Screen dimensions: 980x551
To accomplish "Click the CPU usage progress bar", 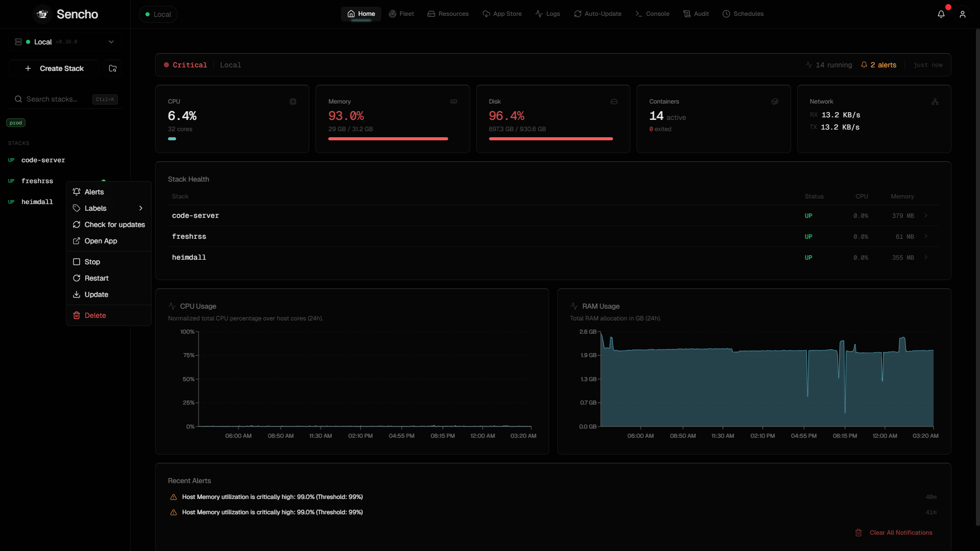I will pos(172,139).
